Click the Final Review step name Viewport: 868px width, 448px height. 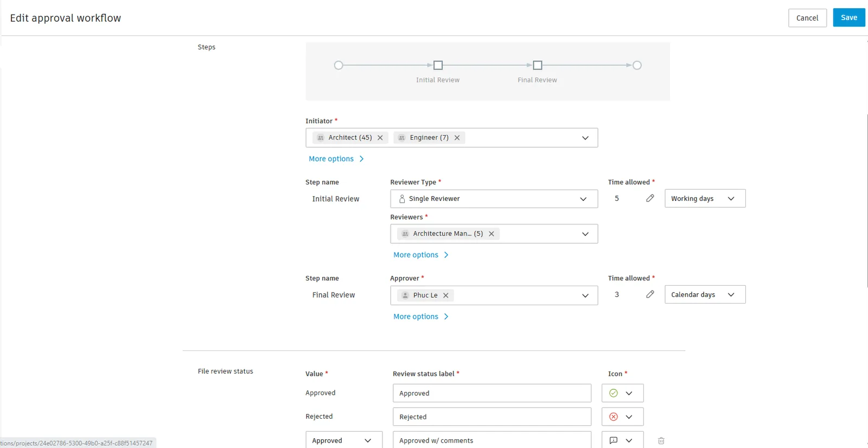334,295
